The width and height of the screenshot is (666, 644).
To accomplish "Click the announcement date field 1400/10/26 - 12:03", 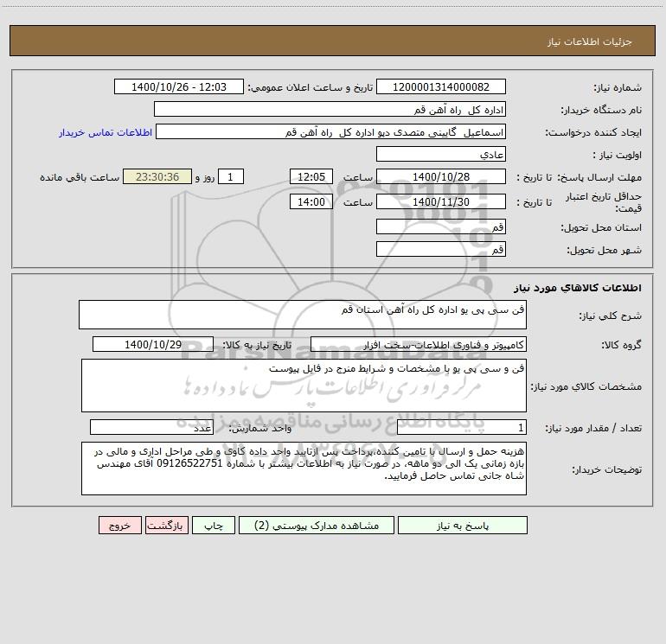I will tap(179, 86).
